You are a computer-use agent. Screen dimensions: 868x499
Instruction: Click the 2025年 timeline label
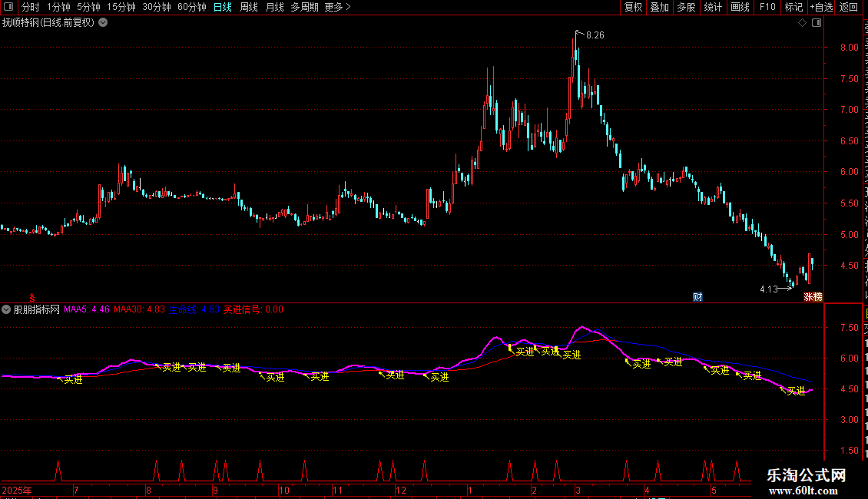click(x=17, y=490)
